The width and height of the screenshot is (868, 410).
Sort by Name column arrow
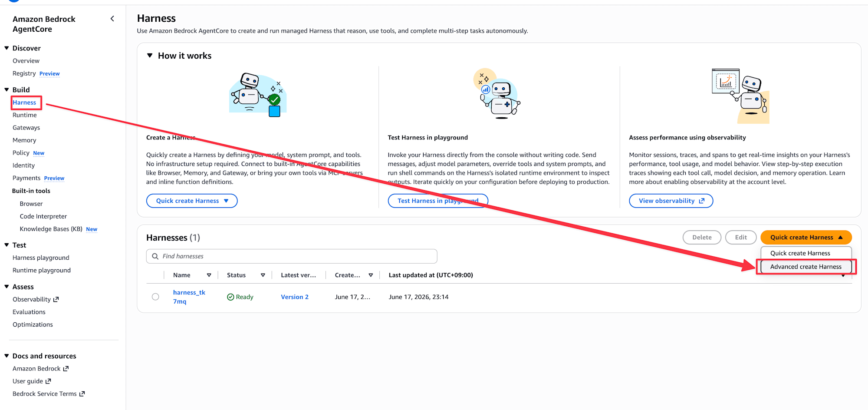click(x=209, y=275)
